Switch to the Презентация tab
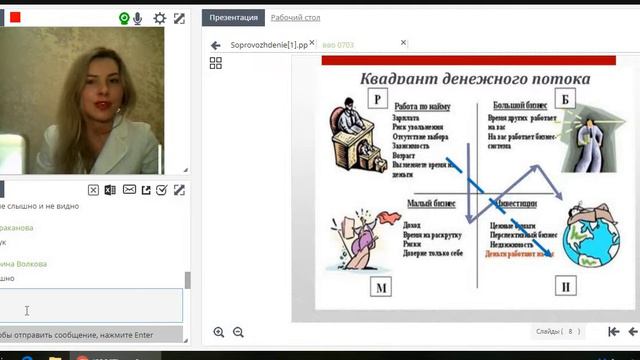 coord(233,18)
